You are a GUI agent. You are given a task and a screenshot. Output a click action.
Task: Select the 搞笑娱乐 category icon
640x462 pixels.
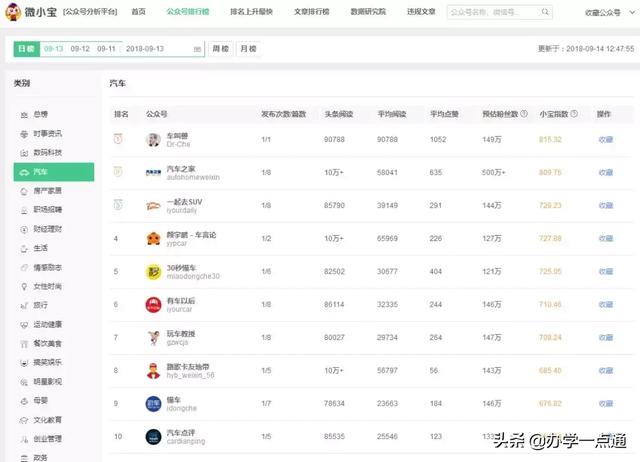(x=24, y=363)
